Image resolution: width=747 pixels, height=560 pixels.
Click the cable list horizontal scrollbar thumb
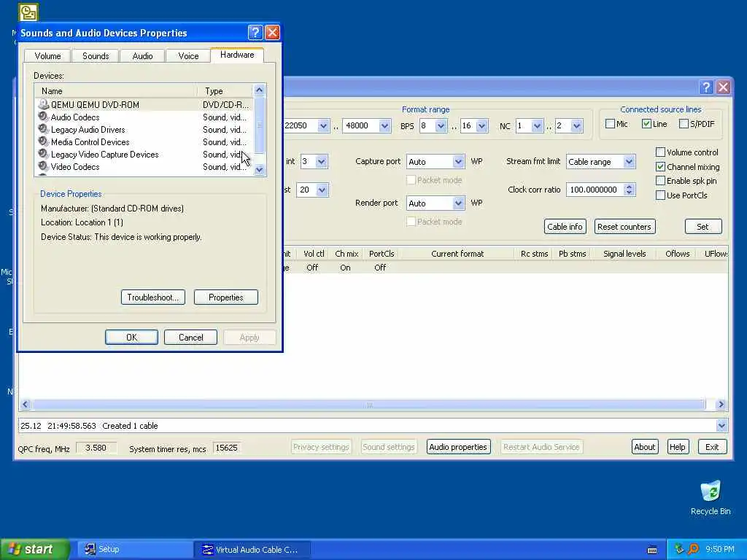[x=369, y=405]
